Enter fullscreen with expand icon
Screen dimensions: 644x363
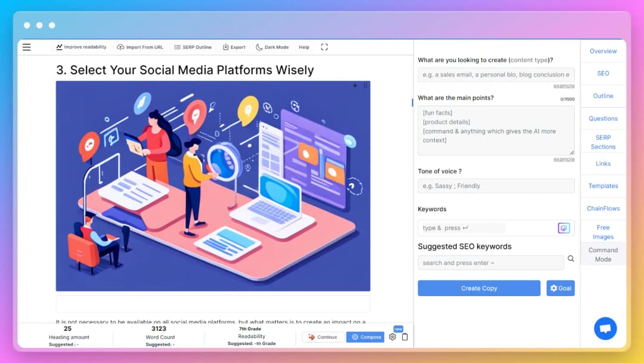click(x=324, y=47)
